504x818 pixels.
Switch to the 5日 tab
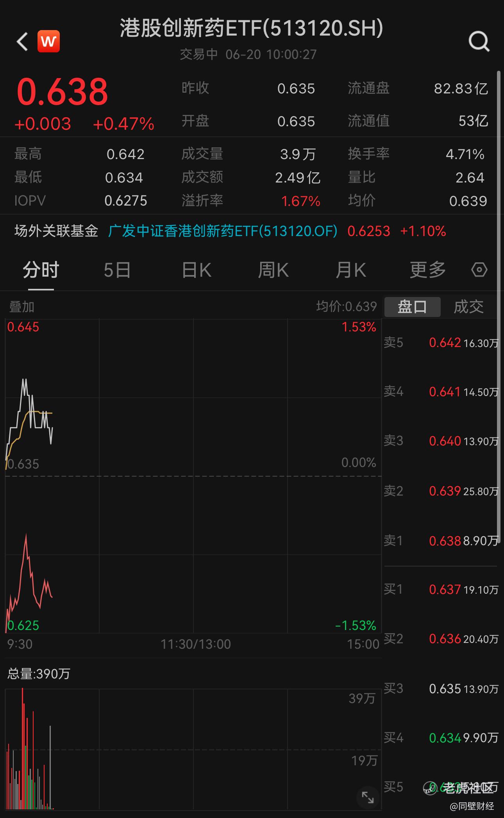(x=117, y=270)
